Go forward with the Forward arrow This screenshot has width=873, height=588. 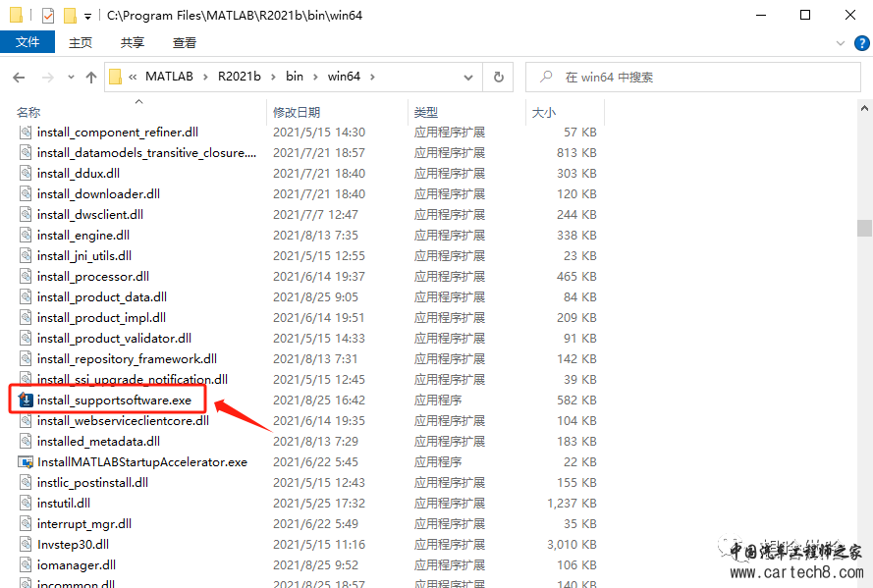[x=48, y=78]
